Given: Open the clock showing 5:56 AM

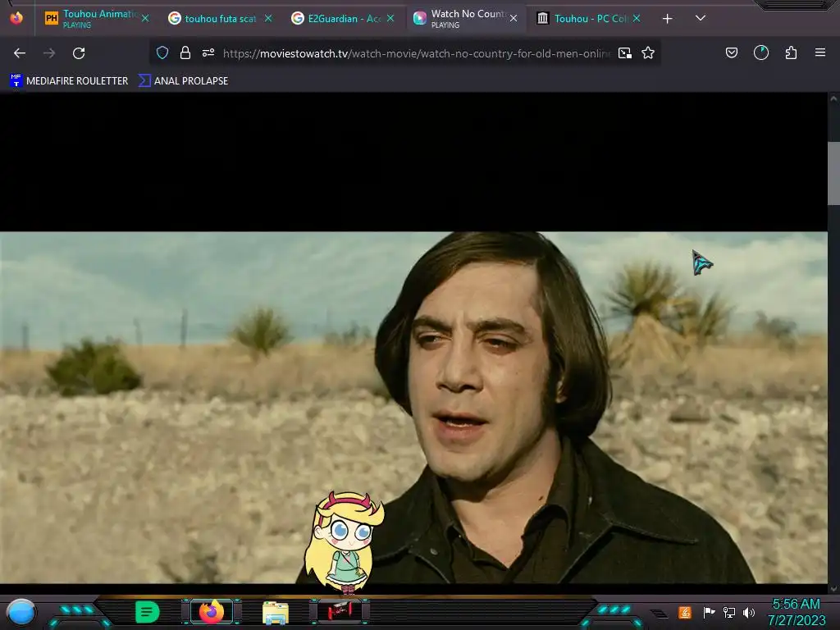Looking at the screenshot, I should [796, 612].
